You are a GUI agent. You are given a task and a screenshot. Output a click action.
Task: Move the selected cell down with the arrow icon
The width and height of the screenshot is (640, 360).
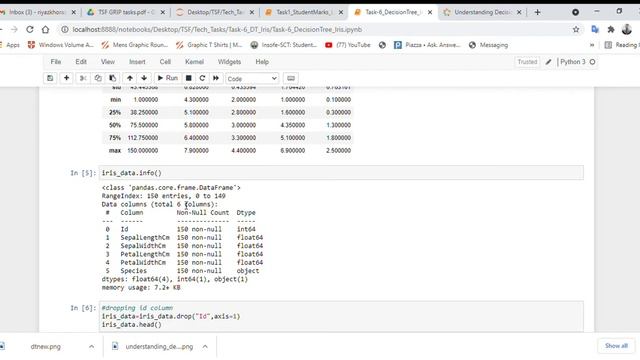tap(144, 78)
